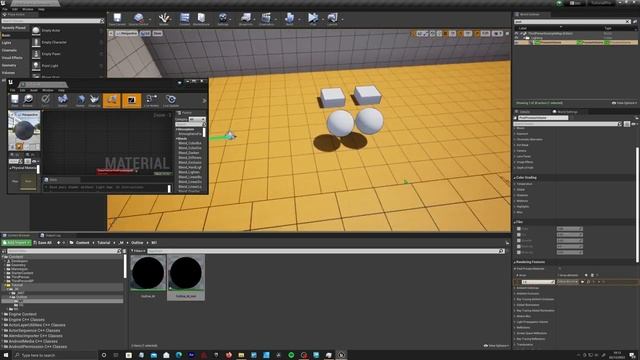Toggle the first checkbox in the Film section
The height and width of the screenshot is (360, 640).
click(x=519, y=229)
